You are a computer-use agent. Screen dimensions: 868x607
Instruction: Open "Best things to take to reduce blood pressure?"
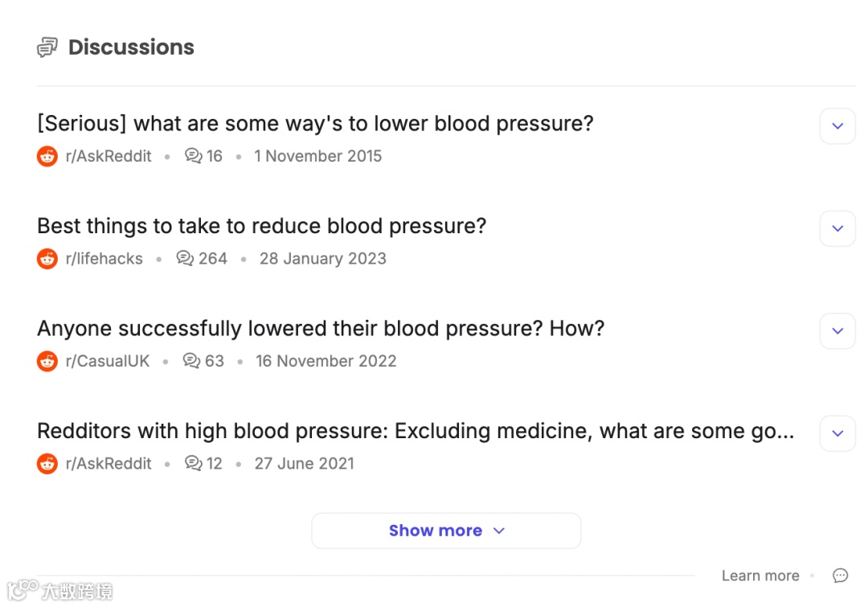[x=262, y=226]
